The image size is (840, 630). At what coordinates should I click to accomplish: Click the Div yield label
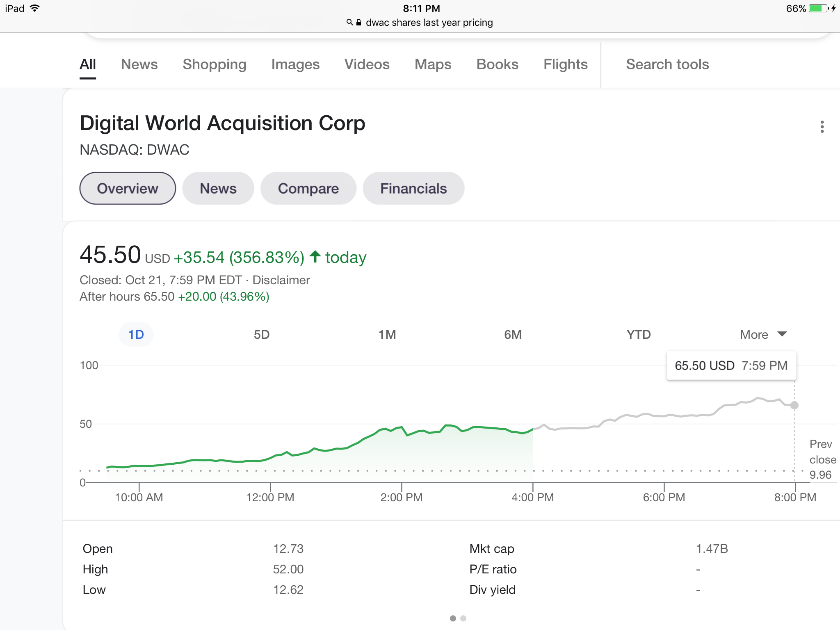(493, 590)
